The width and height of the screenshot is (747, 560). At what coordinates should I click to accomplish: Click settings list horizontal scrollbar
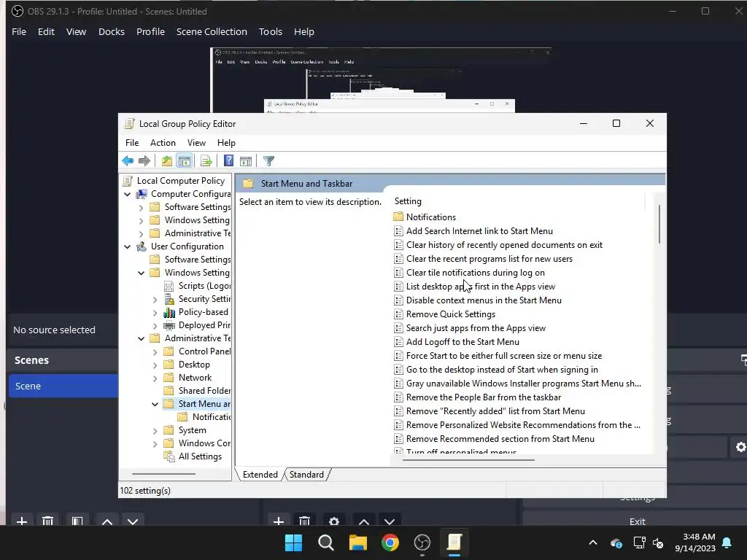coord(469,460)
